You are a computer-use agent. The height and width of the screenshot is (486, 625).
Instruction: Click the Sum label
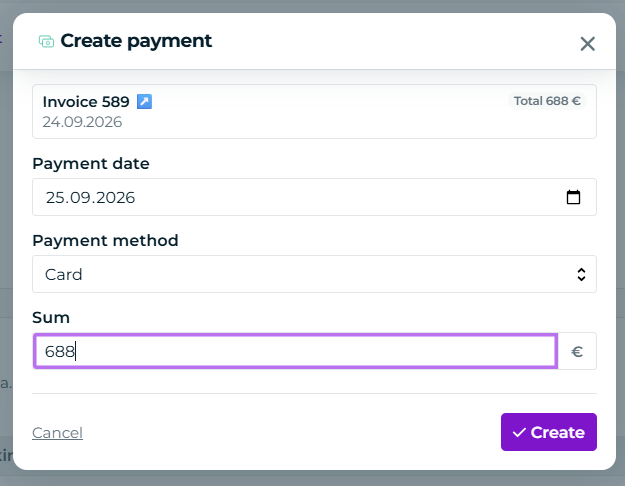pos(51,318)
